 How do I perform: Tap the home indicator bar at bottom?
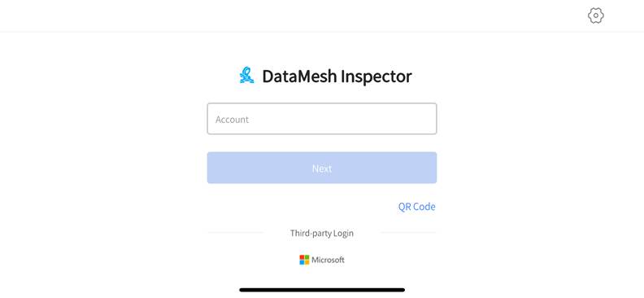[322, 290]
